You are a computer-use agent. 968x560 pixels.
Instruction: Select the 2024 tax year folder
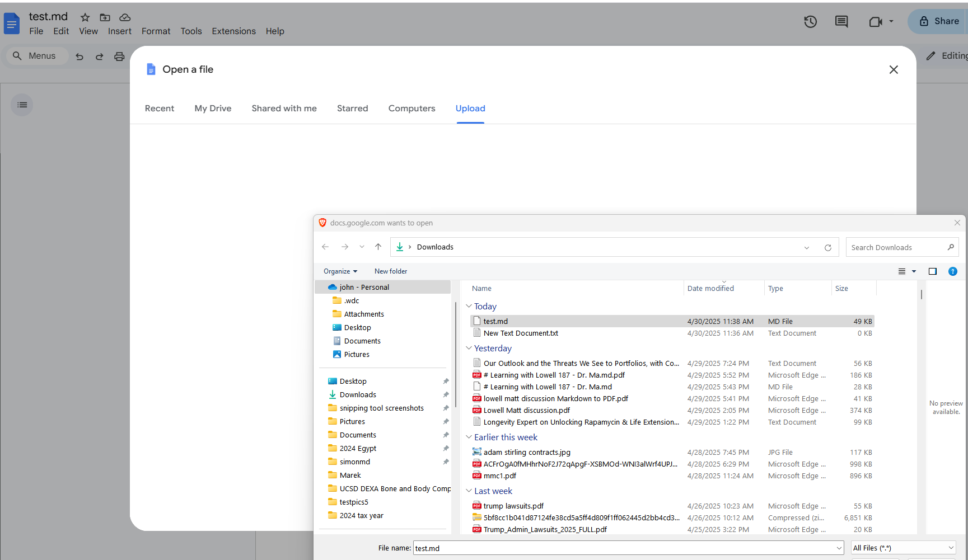(x=361, y=515)
